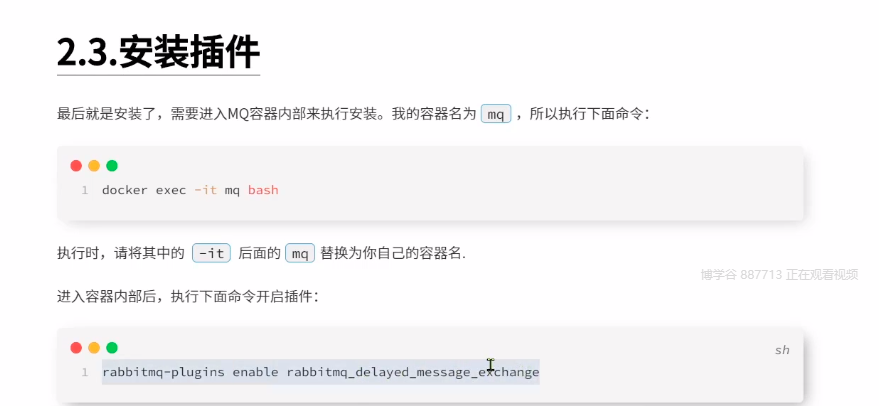Viewport: 879px width, 406px height.
Task: Click rabbitmq_delayed_message_exchange plugin name
Action: click(413, 372)
